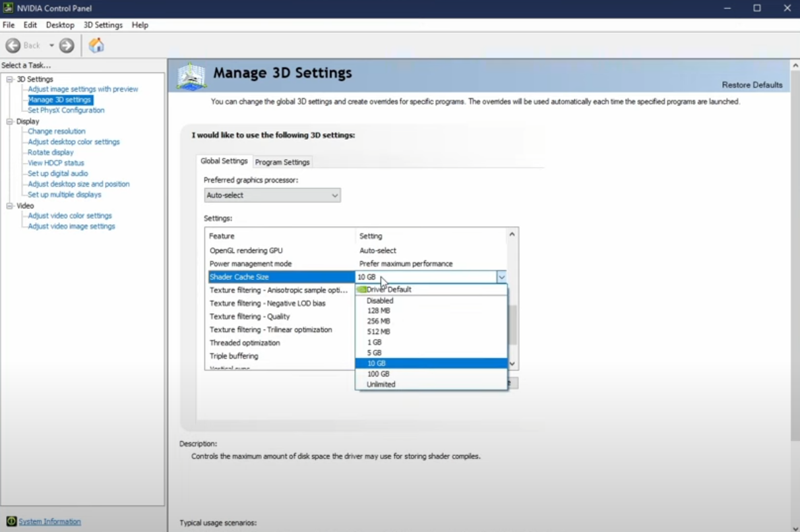The image size is (800, 532).
Task: Click the Setting column header
Action: pos(431,236)
